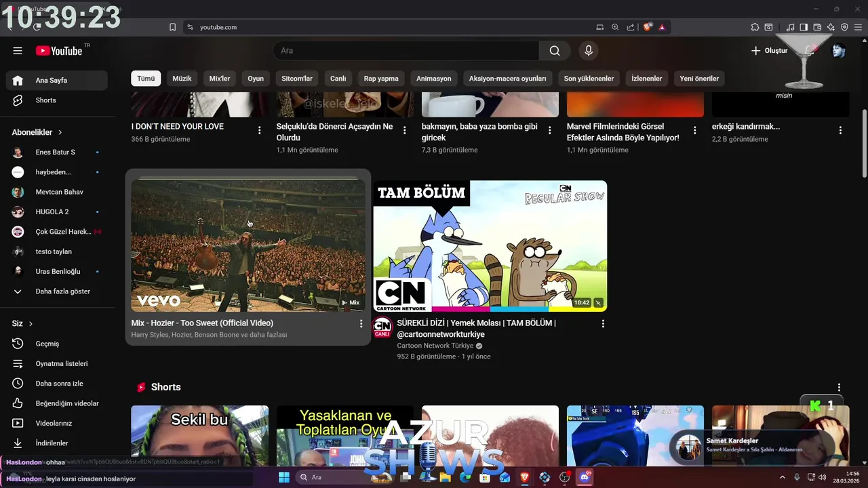Image resolution: width=868 pixels, height=488 pixels.
Task: Select the Animasyon filter chip
Action: pos(434,79)
